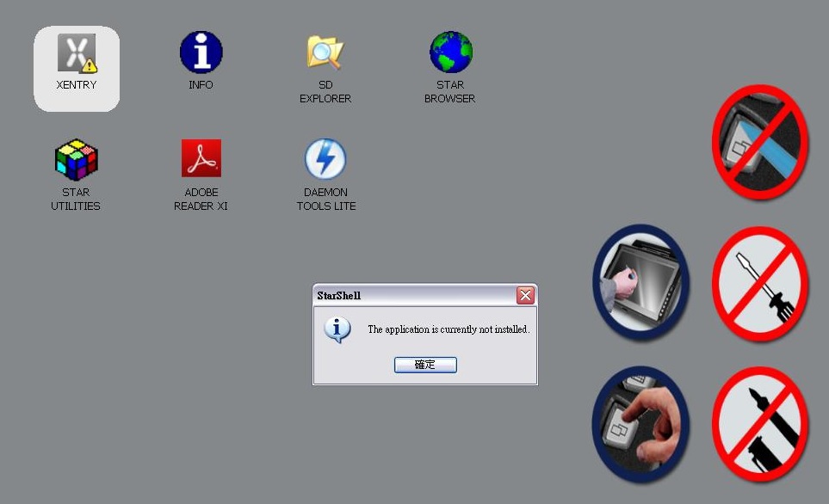This screenshot has width=829, height=504.
Task: Click the info bubble icon in dialog
Action: pyautogui.click(x=337, y=329)
